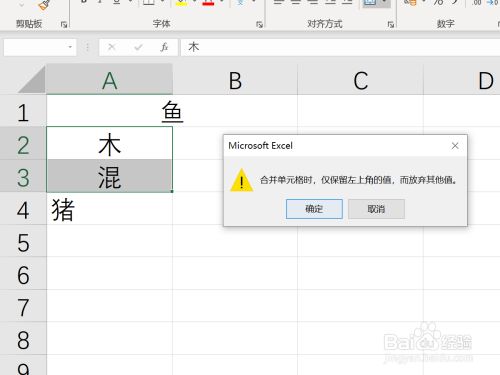Click the formula bar showing 木
Viewport: 500px width, 375px height.
tap(340, 47)
